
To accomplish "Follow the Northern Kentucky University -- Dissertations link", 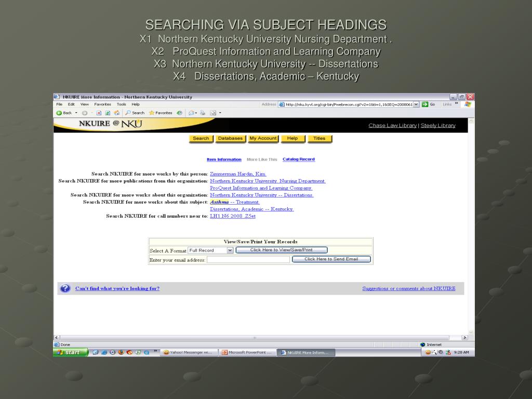I will [x=262, y=195].
